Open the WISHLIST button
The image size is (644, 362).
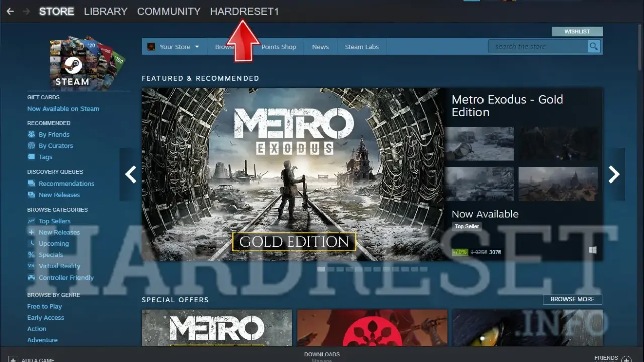pyautogui.click(x=577, y=31)
